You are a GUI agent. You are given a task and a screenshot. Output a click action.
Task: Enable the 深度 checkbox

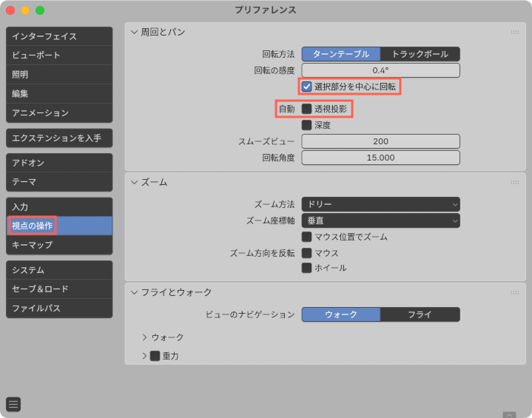point(307,125)
